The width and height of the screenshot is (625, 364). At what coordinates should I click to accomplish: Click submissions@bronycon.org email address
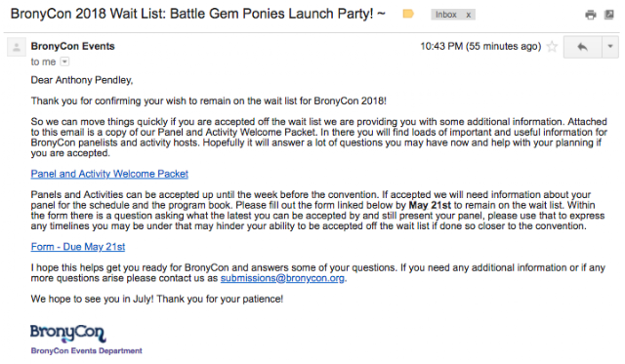(x=282, y=278)
